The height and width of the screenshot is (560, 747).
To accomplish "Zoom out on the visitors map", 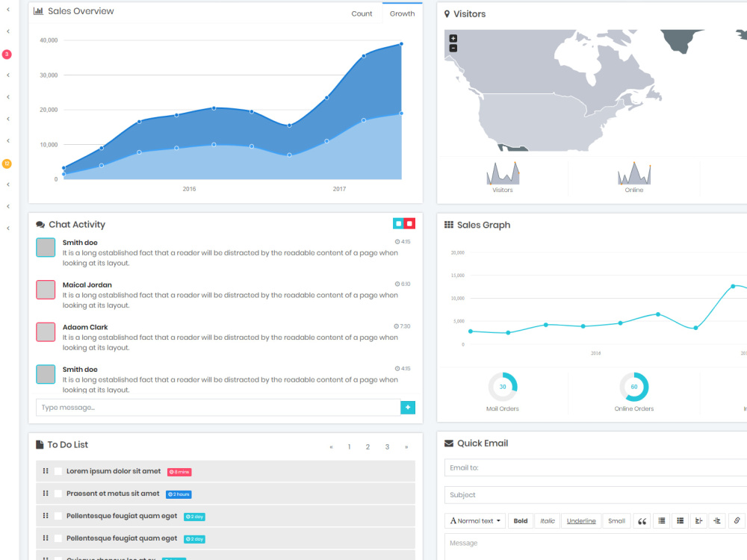I will (453, 48).
